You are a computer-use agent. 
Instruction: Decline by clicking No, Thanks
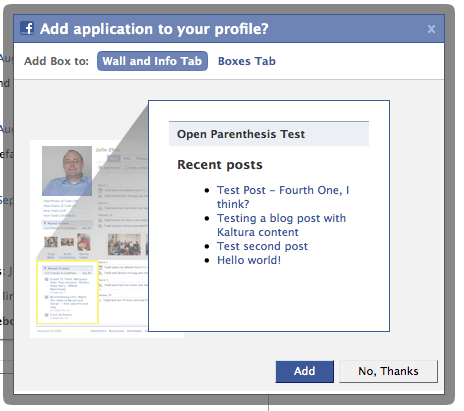388,371
